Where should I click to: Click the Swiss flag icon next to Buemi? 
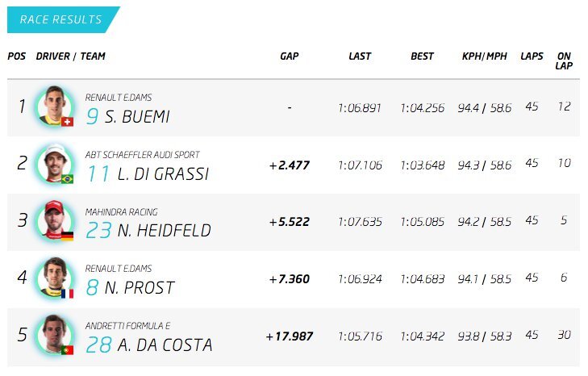pyautogui.click(x=68, y=122)
